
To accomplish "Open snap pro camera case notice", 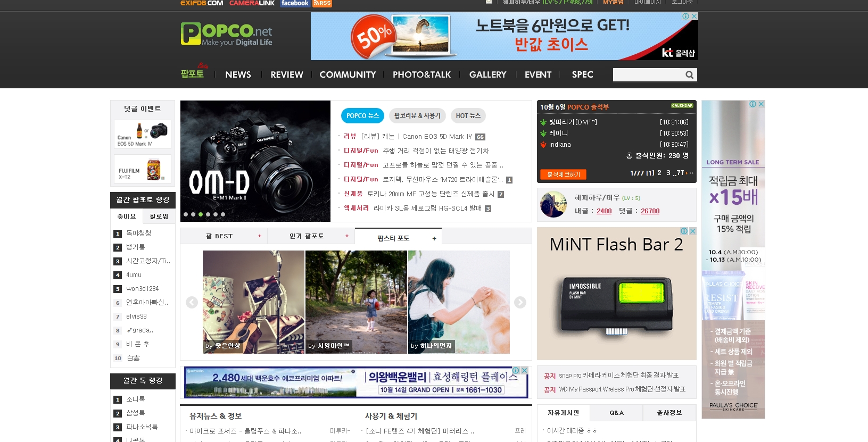I will tap(618, 376).
